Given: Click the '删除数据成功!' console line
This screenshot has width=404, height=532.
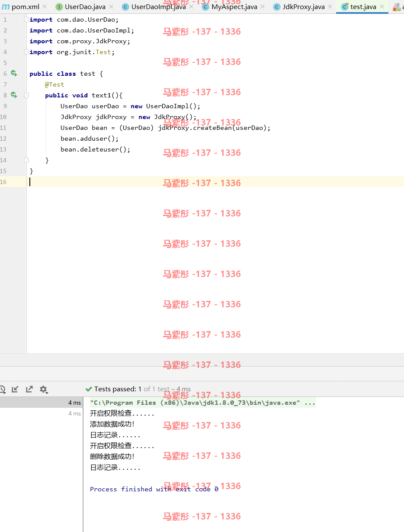Looking at the screenshot, I should 112,457.
